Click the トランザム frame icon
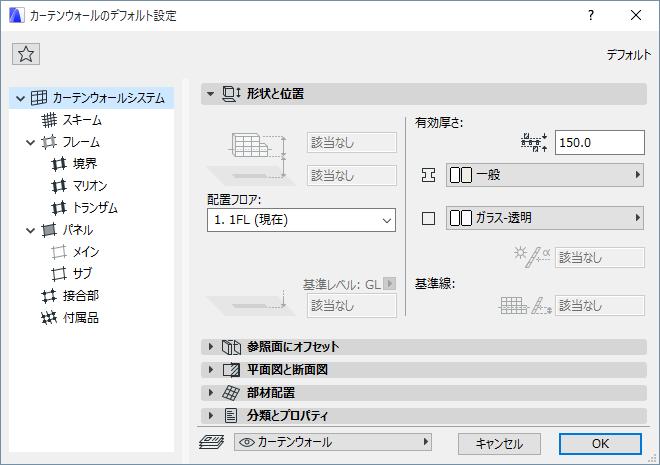The height and width of the screenshot is (465, 660). click(x=59, y=207)
